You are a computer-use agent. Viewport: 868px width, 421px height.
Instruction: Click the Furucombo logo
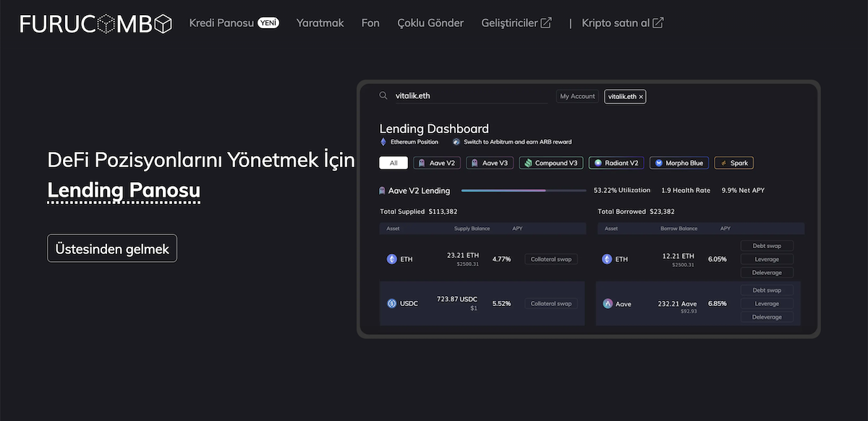(96, 23)
